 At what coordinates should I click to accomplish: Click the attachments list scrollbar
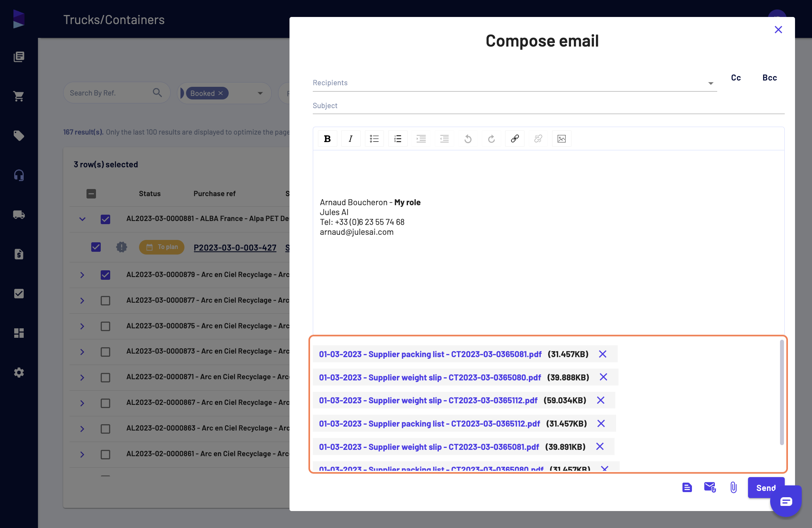click(782, 392)
